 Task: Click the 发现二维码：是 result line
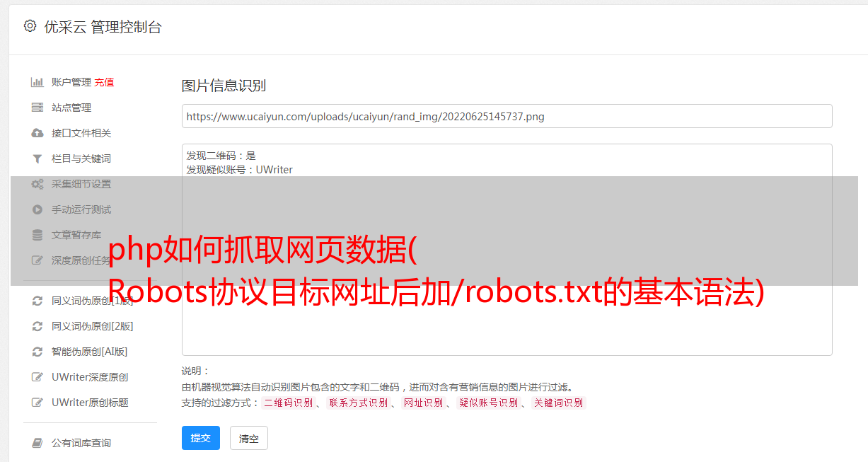221,156
